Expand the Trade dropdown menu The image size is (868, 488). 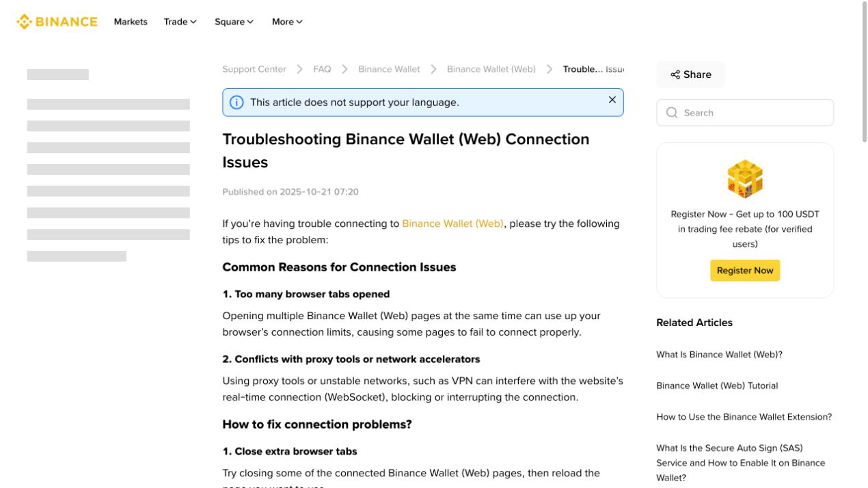pos(180,22)
